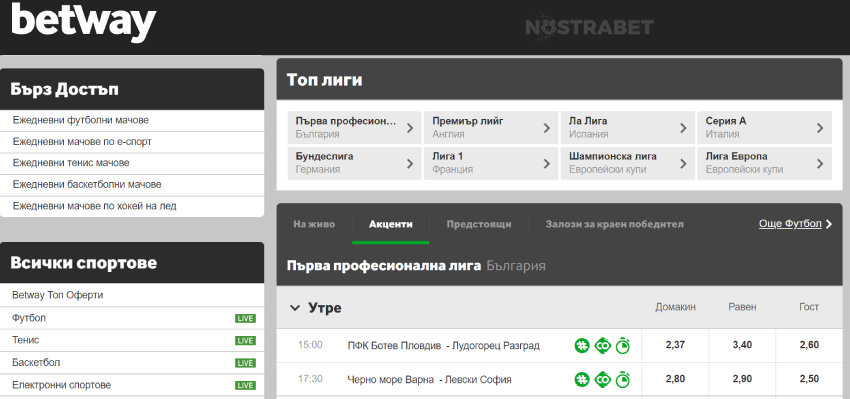850x399 pixels.
Task: Bet home odds 2,80 on Черно море Варна
Action: pyautogui.click(x=675, y=379)
